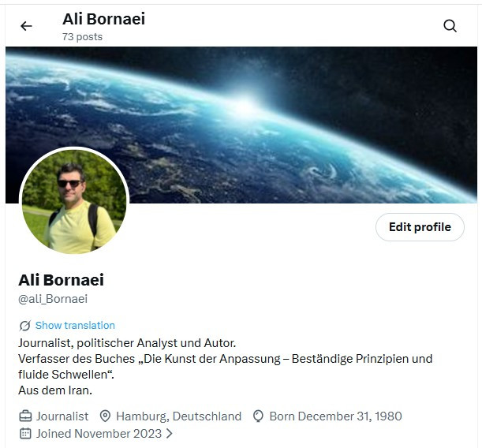Click the Journalist profession label

pos(62,416)
